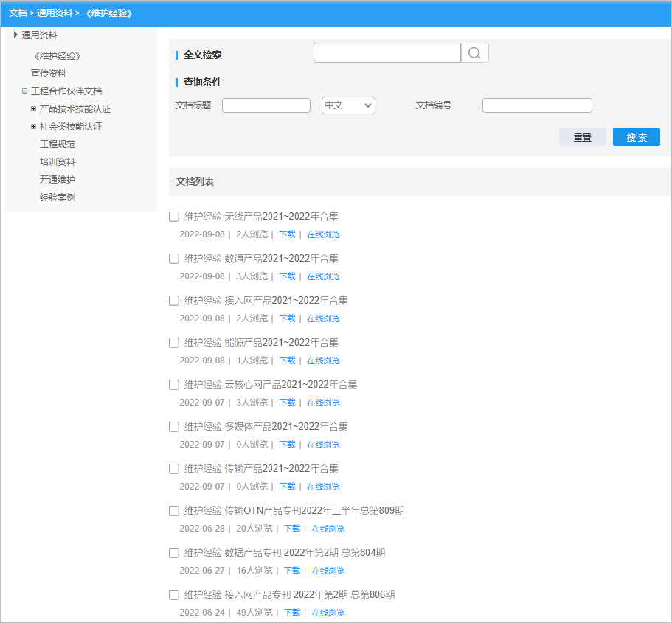
Task: Click 通用资料 in the breadcrumb
Action: pyautogui.click(x=55, y=13)
